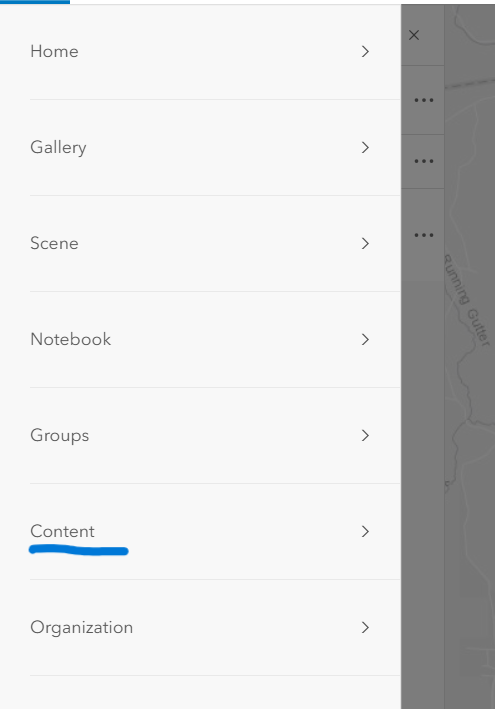Click the Notebook row chevron
Screen dimensions: 495x709
[365, 340]
